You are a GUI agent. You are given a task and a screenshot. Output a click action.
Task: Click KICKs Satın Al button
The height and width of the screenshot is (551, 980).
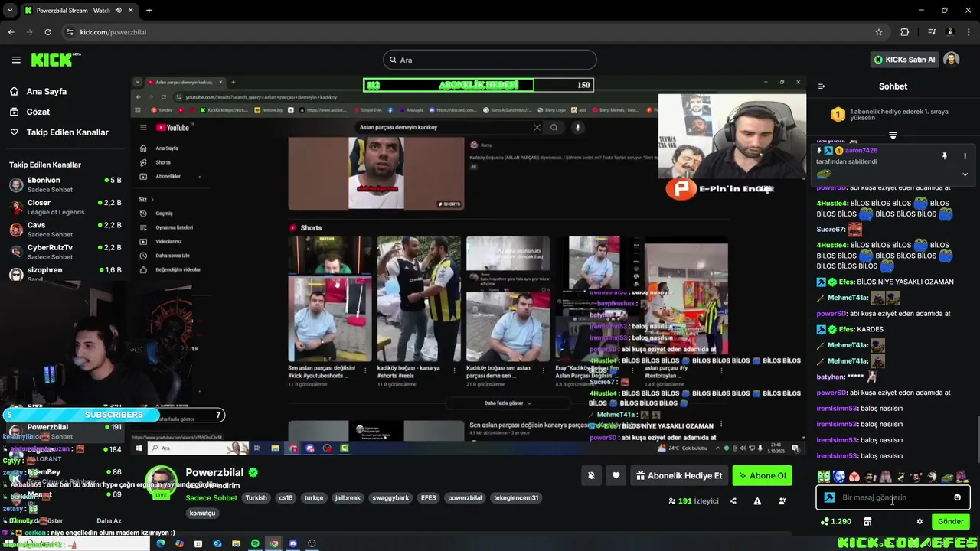pos(904,60)
